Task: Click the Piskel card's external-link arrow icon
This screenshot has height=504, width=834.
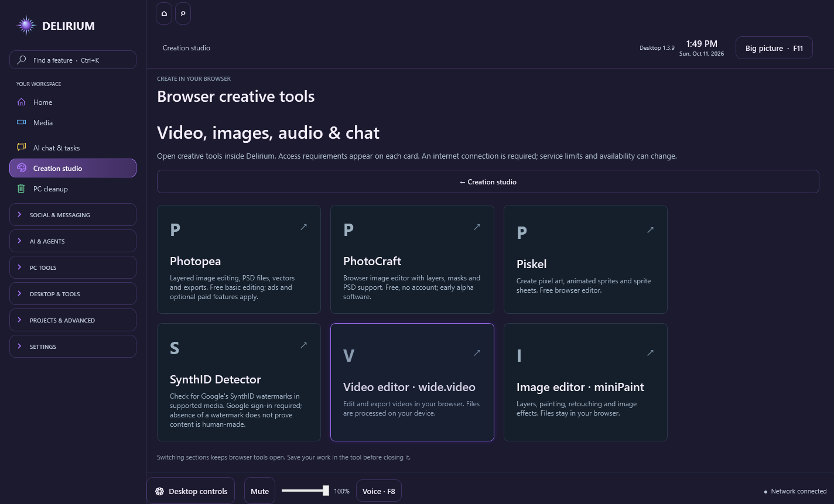Action: [650, 229]
